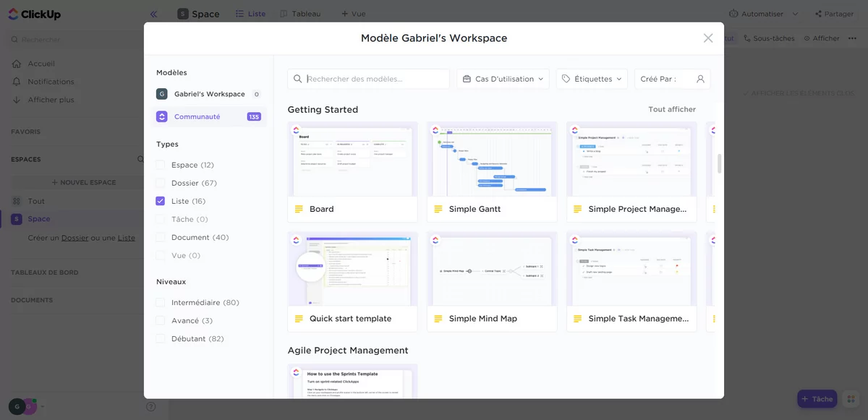Click the Rechercher des modèles search field
Image resolution: width=868 pixels, height=420 pixels.
(x=369, y=79)
